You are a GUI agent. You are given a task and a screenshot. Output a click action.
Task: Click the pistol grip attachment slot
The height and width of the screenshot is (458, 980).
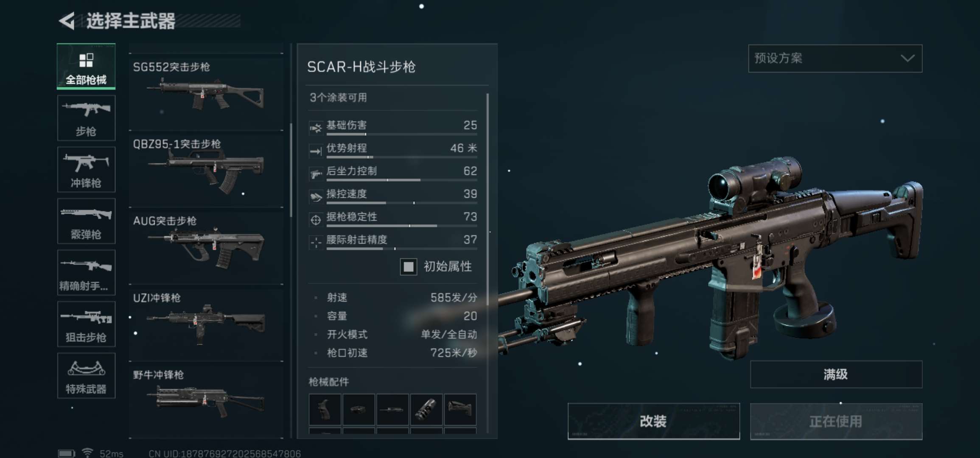click(x=325, y=410)
